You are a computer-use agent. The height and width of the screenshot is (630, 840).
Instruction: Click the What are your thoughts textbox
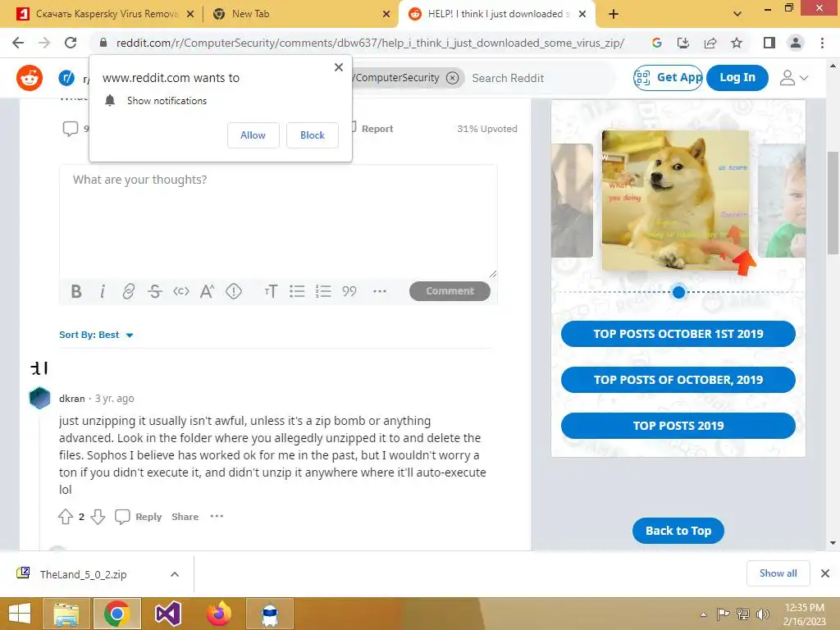(x=278, y=221)
